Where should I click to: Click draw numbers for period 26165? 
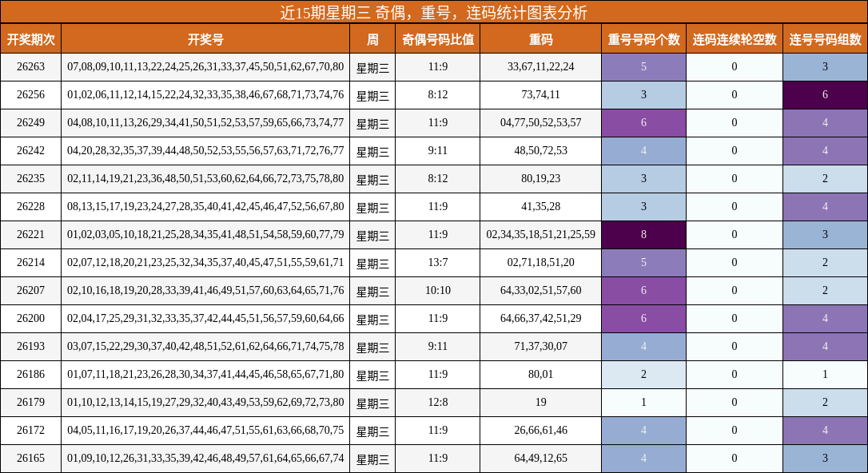205,458
